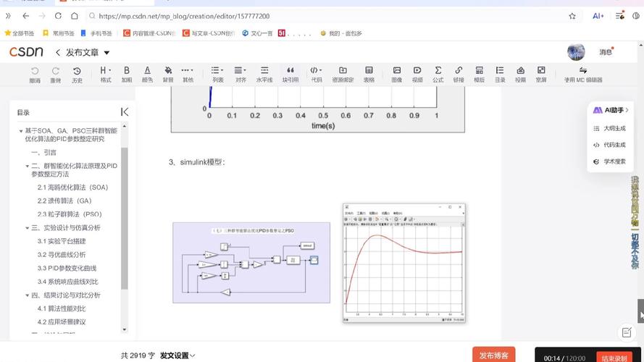Jump to 2.1 海鸥优化算法 (SOA)
This screenshot has height=362, width=644.
pyautogui.click(x=72, y=188)
